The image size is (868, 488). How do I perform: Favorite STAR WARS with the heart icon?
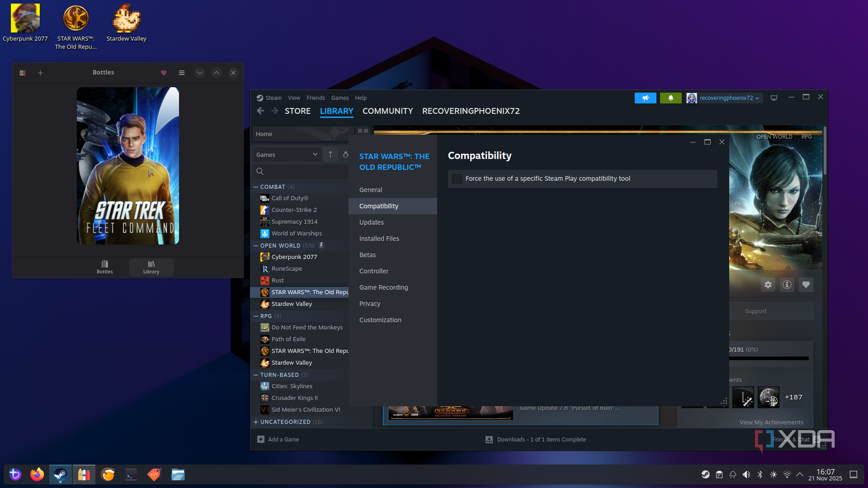point(806,284)
